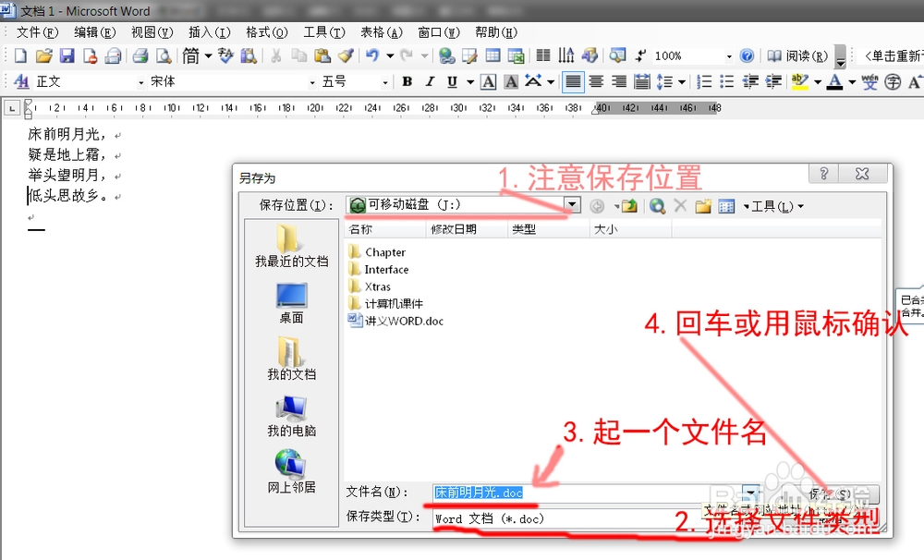Open the 文件(F) menu
924x560 pixels.
pyautogui.click(x=37, y=32)
